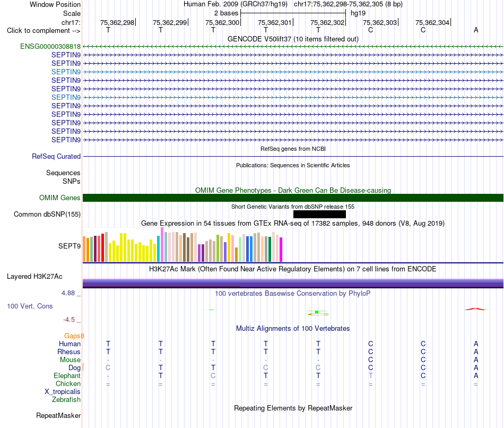Click the red PhyloP peak under base A

475,309
